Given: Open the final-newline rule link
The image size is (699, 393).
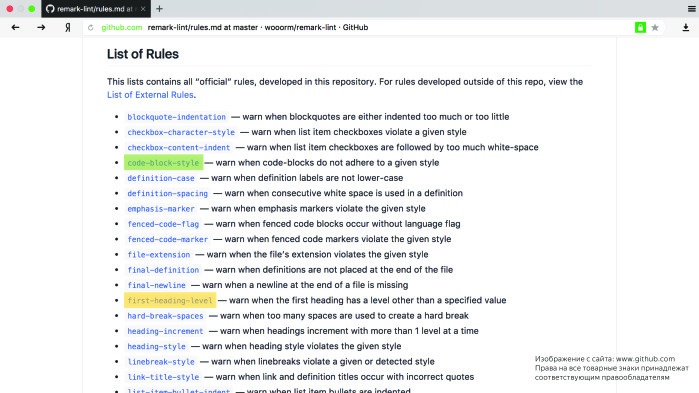Looking at the screenshot, I should point(156,285).
